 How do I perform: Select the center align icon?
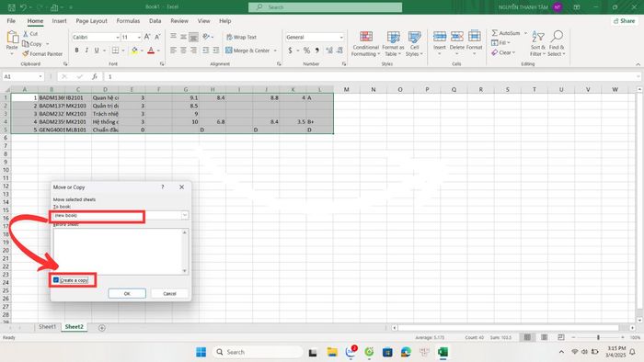click(183, 50)
